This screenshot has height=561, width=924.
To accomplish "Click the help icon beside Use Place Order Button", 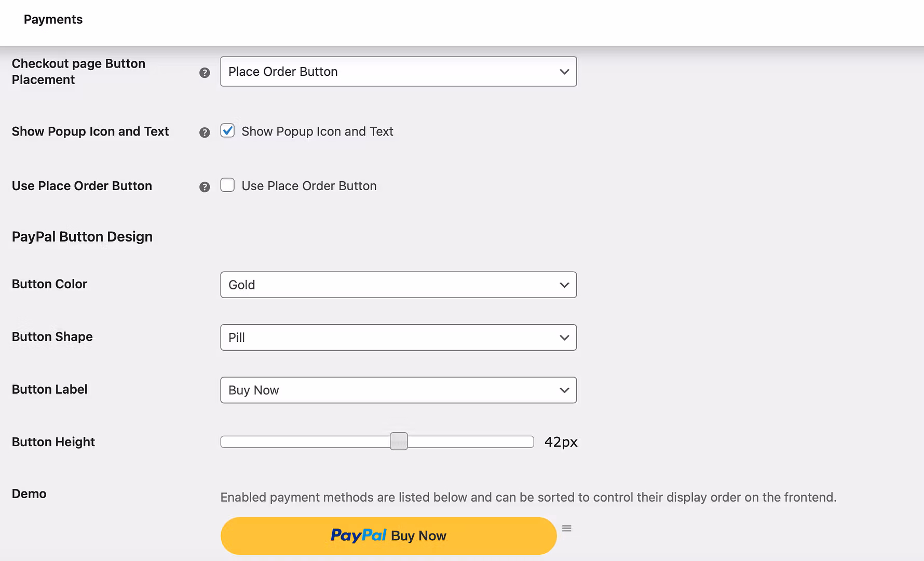I will tap(204, 186).
